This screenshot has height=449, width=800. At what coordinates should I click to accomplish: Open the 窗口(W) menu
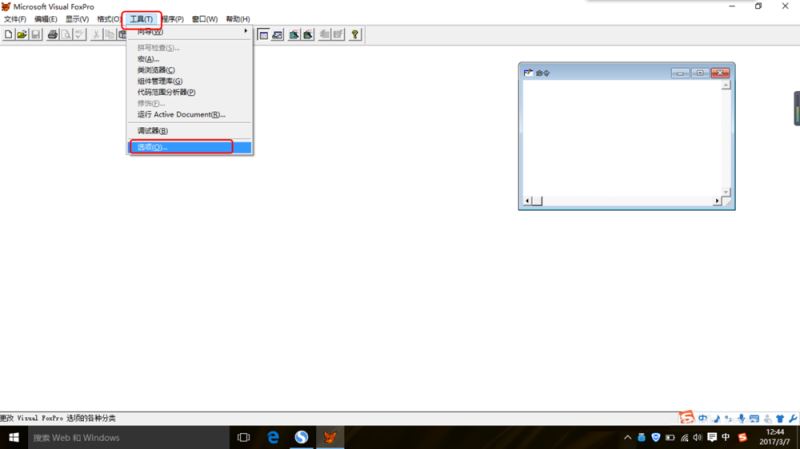(x=205, y=19)
